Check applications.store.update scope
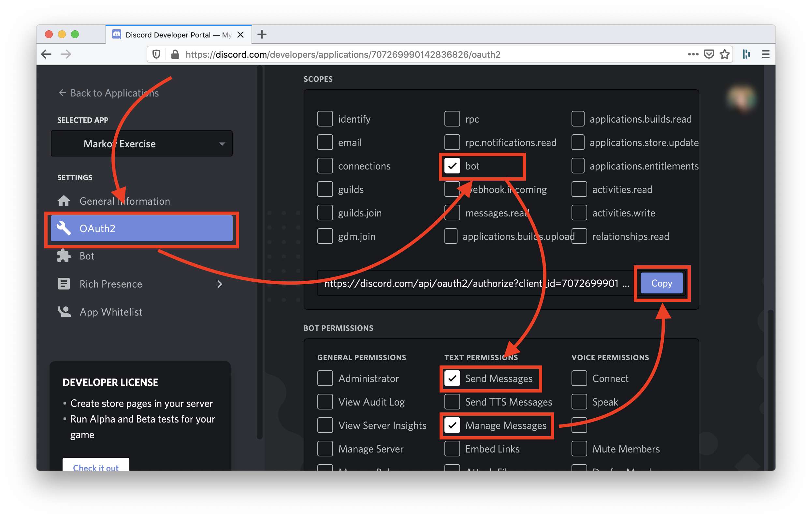 578,142
